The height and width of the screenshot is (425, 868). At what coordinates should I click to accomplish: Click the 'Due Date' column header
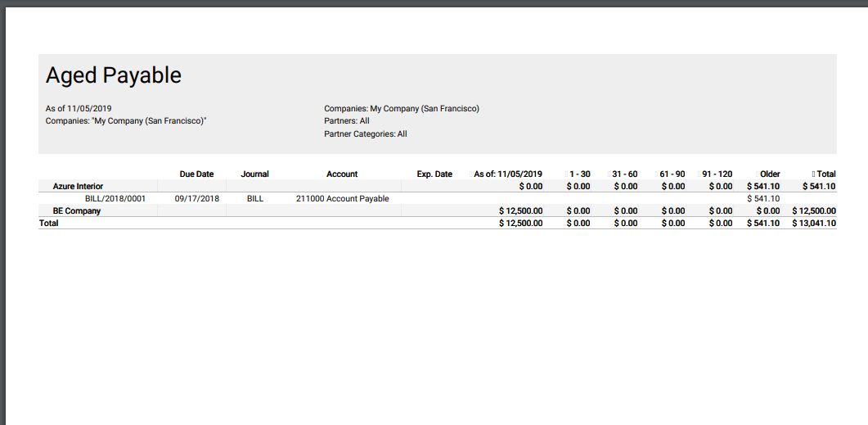pyautogui.click(x=196, y=174)
